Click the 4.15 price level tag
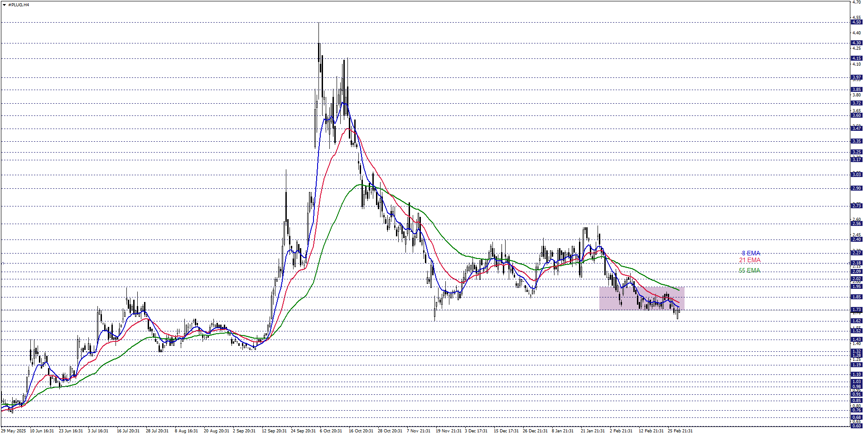Image resolution: width=868 pixels, height=436 pixels. [x=856, y=58]
